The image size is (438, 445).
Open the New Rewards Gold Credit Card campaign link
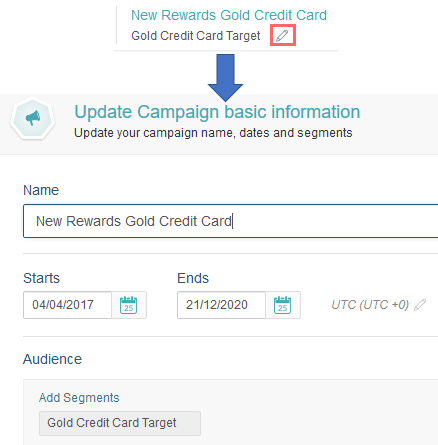coord(229,15)
